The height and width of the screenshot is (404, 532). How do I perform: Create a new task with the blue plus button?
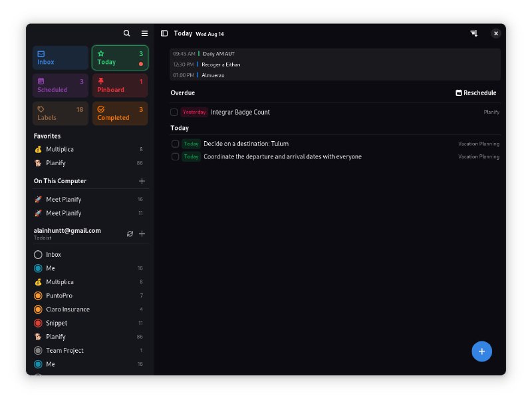click(x=482, y=351)
